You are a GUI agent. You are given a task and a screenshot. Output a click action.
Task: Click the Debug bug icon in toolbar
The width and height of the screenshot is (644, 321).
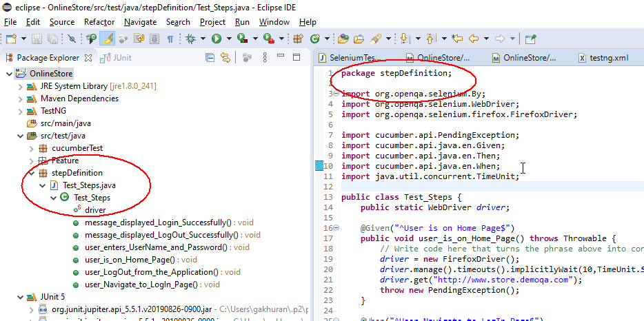(x=191, y=39)
